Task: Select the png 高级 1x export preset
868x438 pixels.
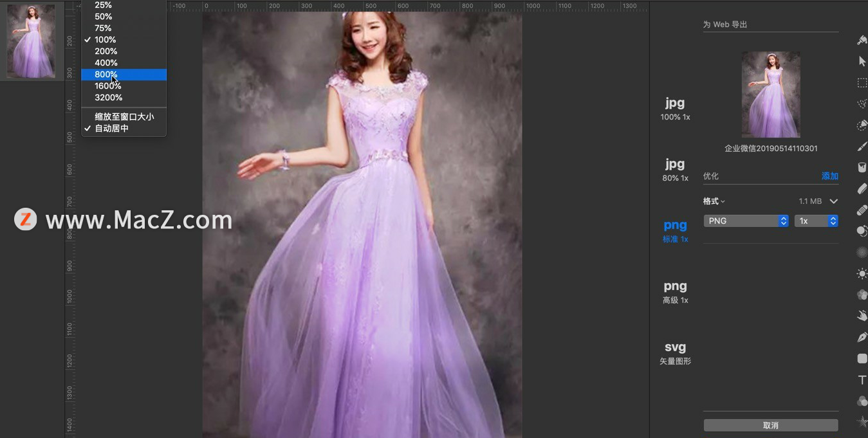Action: 675,291
